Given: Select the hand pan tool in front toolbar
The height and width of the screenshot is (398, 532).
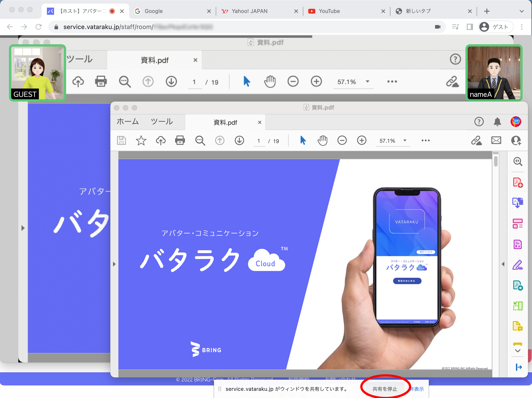Looking at the screenshot, I should 322,140.
